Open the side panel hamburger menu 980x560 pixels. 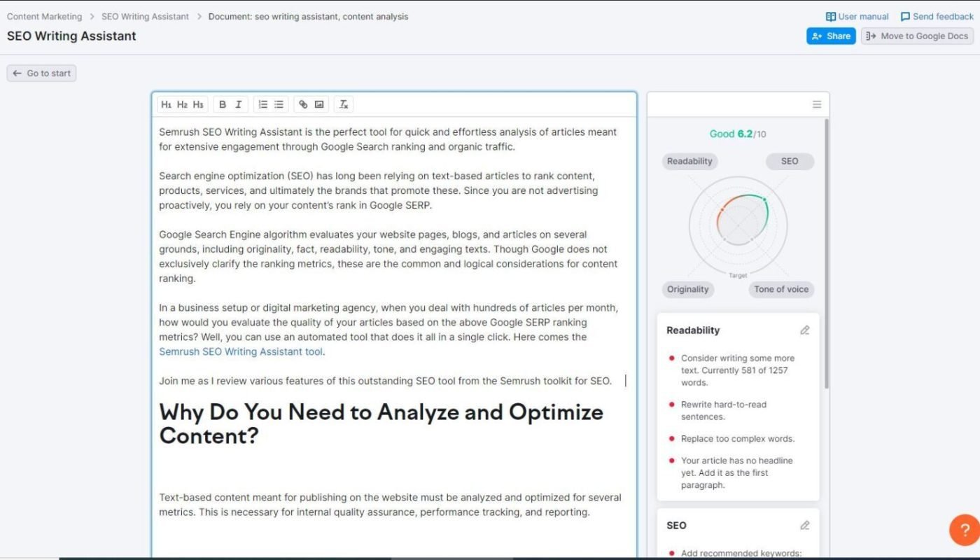[817, 104]
